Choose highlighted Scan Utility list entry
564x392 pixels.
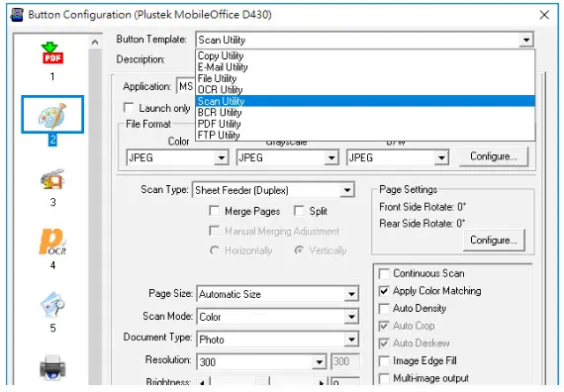coord(365,101)
